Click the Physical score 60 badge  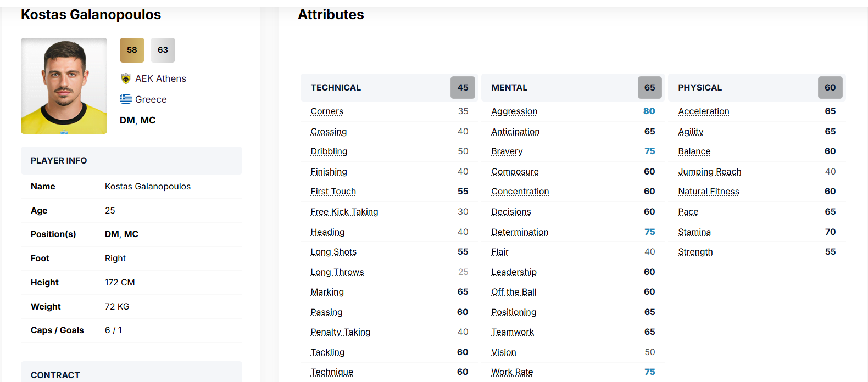click(830, 88)
